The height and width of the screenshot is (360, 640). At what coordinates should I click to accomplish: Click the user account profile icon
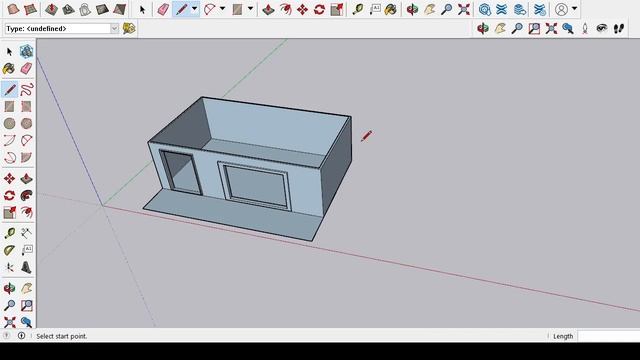561,9
